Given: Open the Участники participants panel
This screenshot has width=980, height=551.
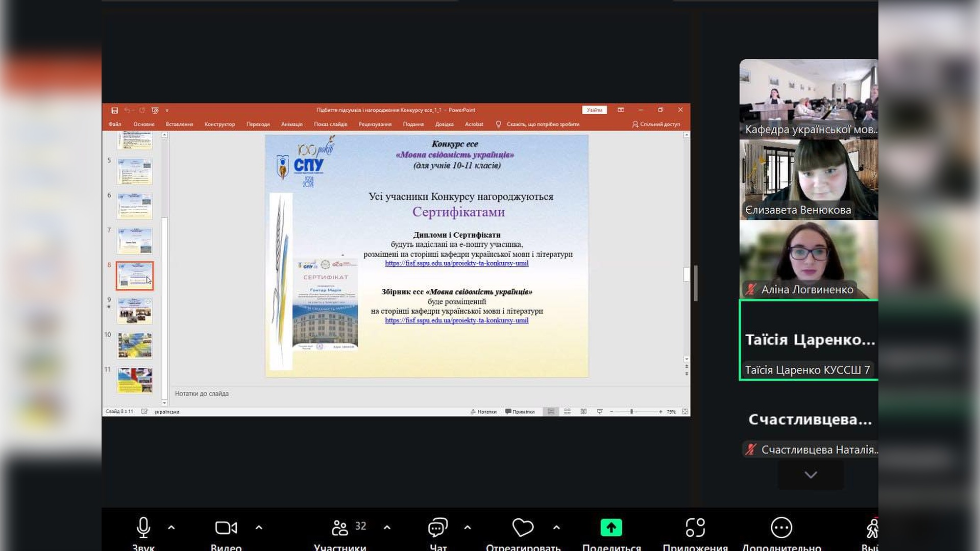Looking at the screenshot, I should click(x=340, y=528).
